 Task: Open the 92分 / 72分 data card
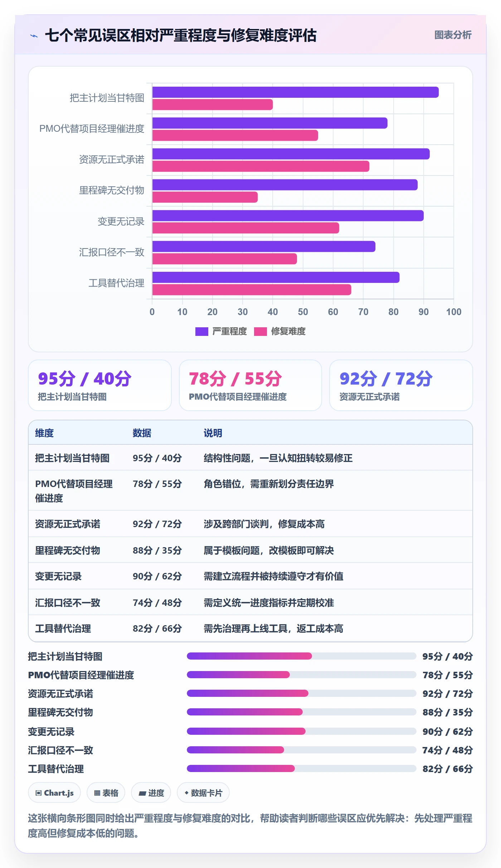coord(401,385)
